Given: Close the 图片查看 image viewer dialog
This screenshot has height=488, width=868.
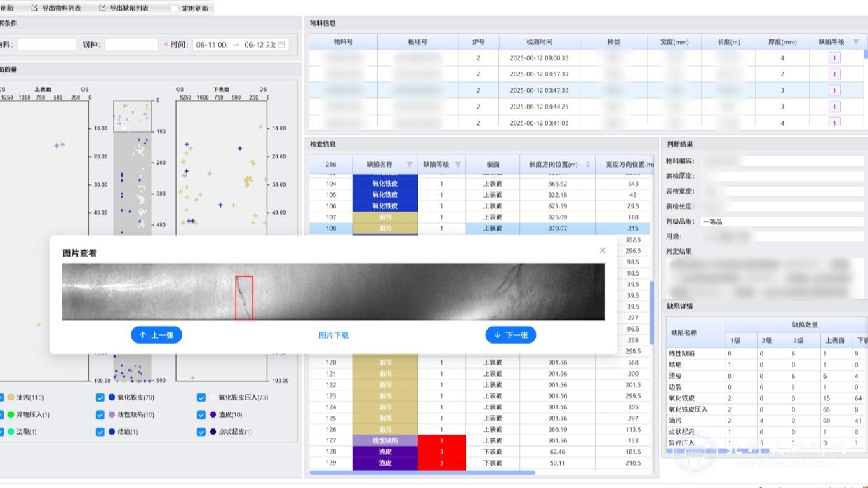Looking at the screenshot, I should [x=602, y=250].
